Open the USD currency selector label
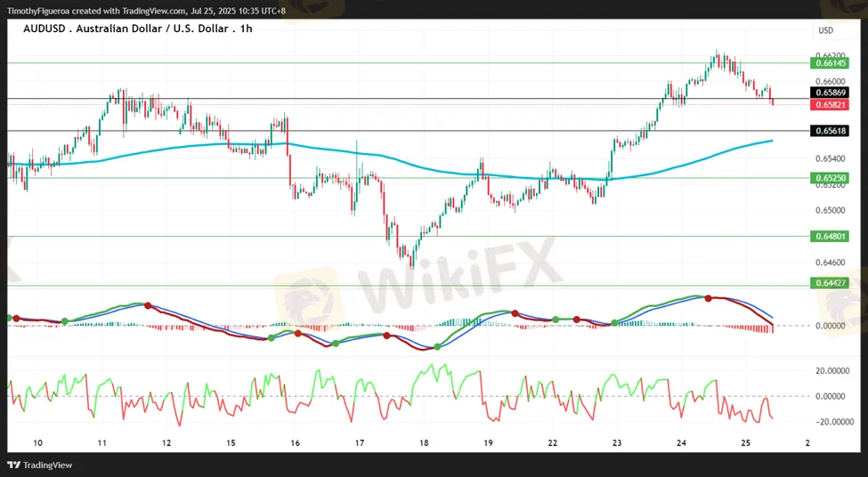Screen dimensions: 868x477 tap(825, 30)
